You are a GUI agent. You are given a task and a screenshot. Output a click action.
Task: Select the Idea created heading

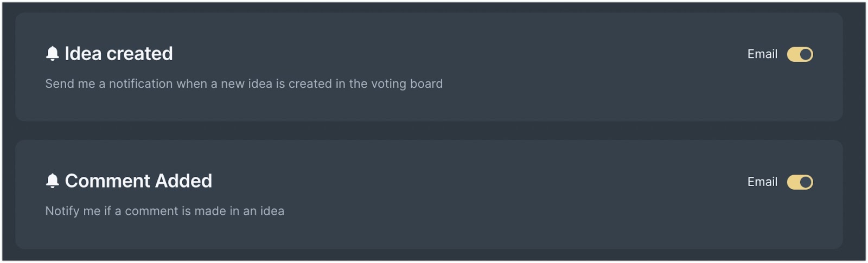click(x=119, y=54)
